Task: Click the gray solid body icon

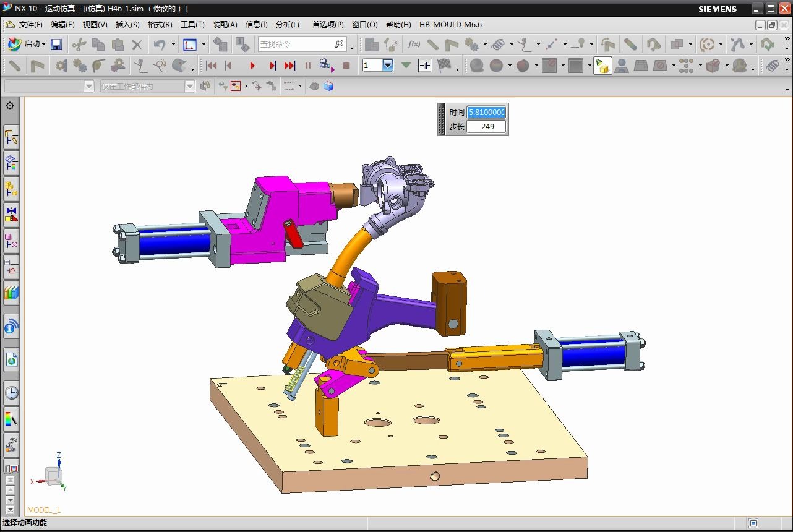Action: coord(314,87)
